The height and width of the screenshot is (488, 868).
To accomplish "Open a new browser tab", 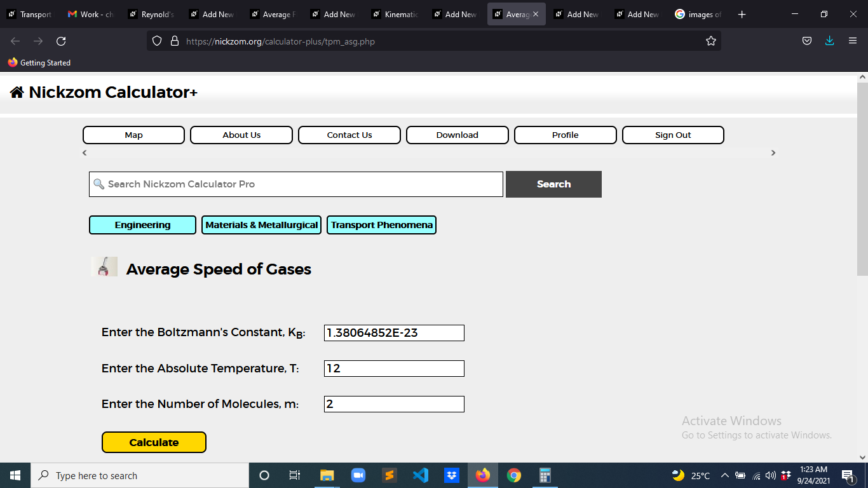I will coord(742,14).
